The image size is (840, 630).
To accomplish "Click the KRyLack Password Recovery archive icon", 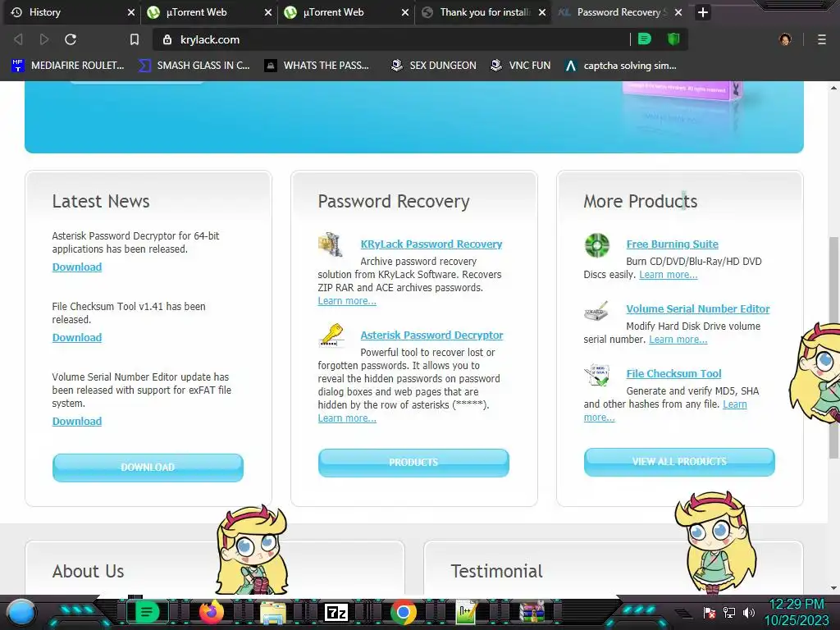I will (331, 244).
